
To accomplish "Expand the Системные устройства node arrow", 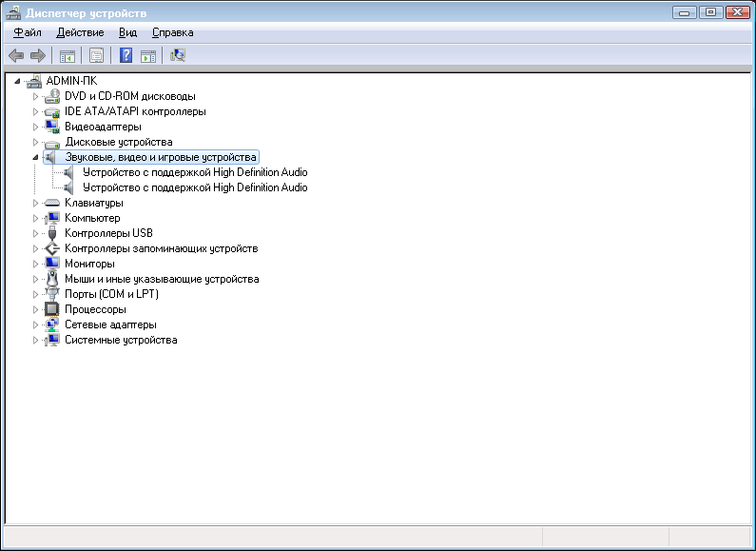I will (x=35, y=340).
